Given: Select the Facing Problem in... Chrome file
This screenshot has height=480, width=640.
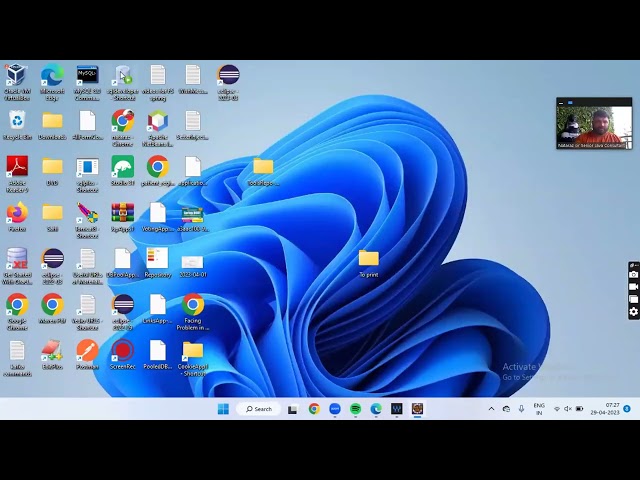Looking at the screenshot, I should coord(193,304).
